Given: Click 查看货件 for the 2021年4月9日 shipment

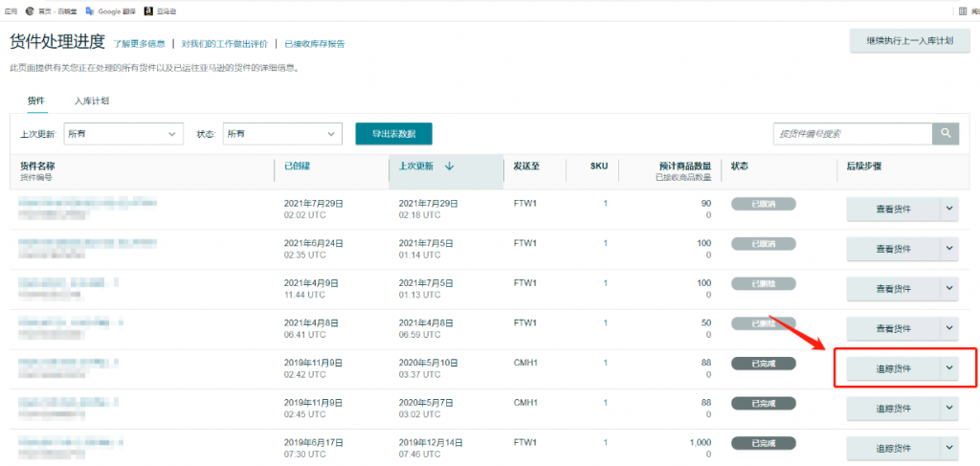Looking at the screenshot, I should pos(893,289).
